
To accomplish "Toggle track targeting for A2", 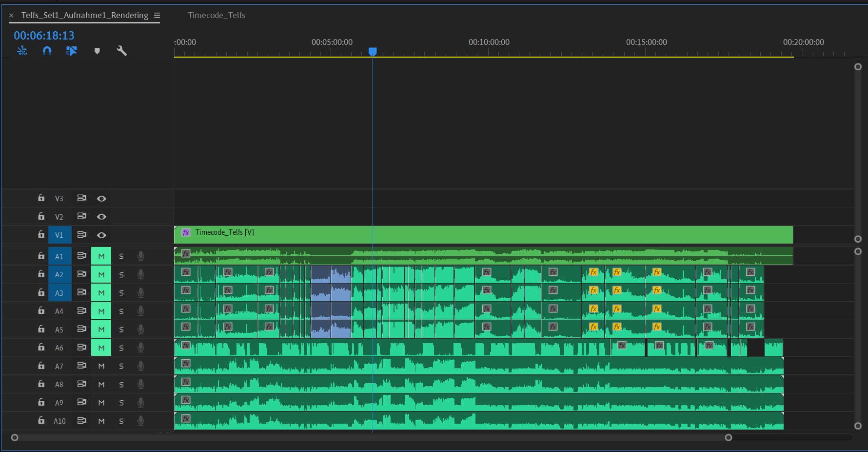I will pos(59,274).
